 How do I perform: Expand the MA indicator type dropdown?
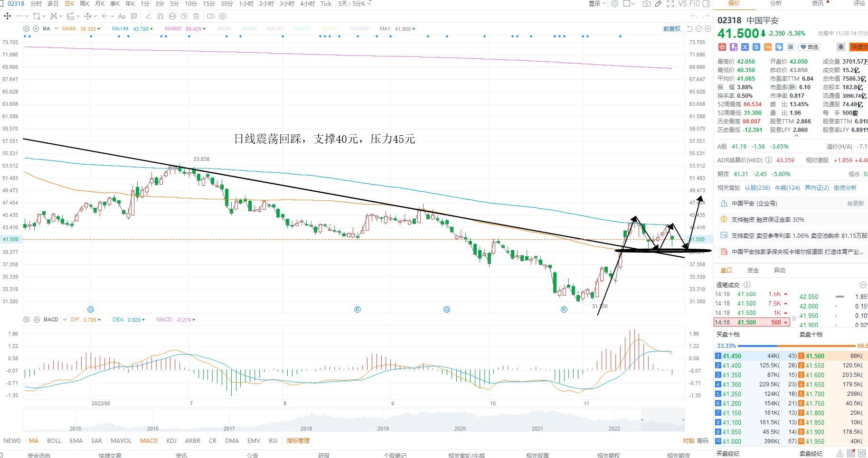click(56, 29)
